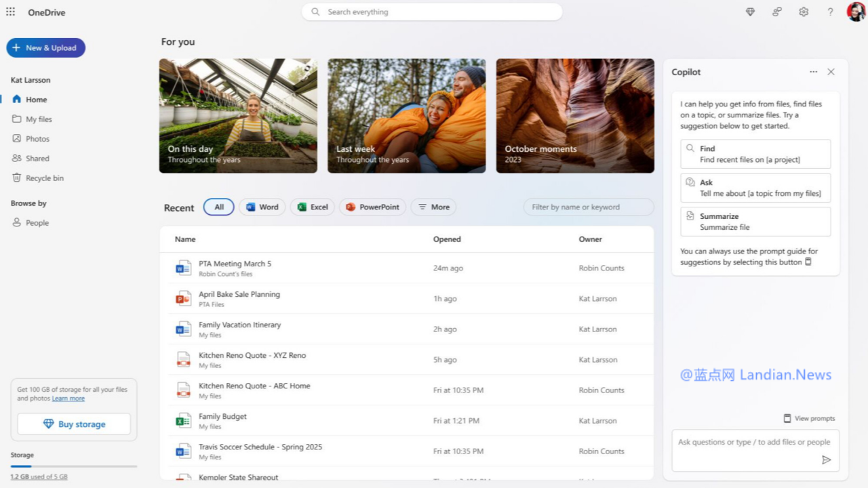Choose the Summarize suggestion in Copilot
This screenshot has width=868, height=488.
pos(755,222)
